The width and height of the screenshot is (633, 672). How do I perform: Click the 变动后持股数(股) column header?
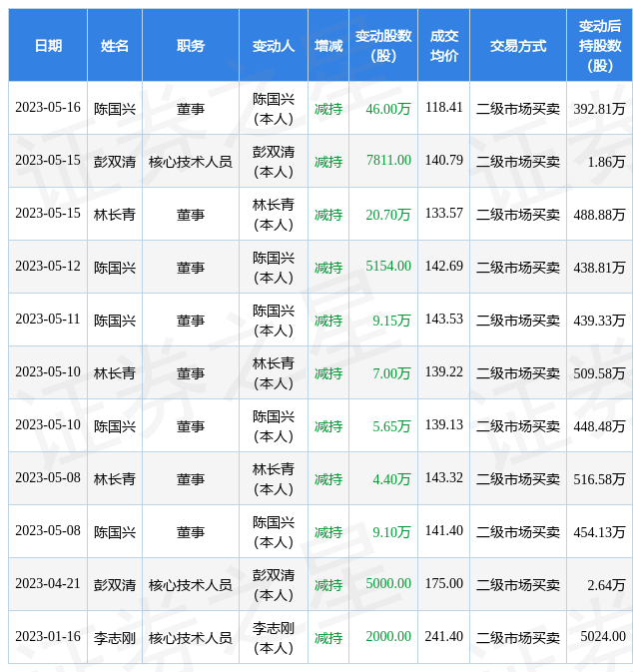[x=600, y=45]
